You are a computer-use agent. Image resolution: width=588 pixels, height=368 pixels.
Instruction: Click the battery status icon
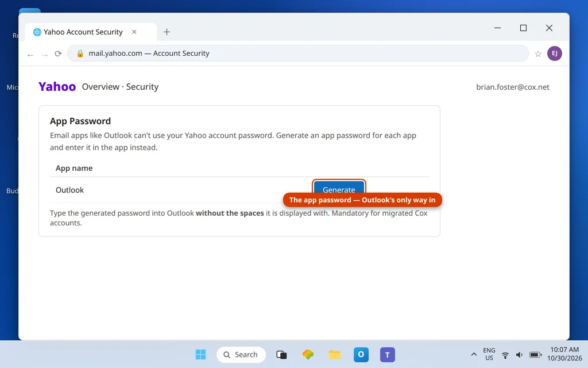(x=535, y=355)
